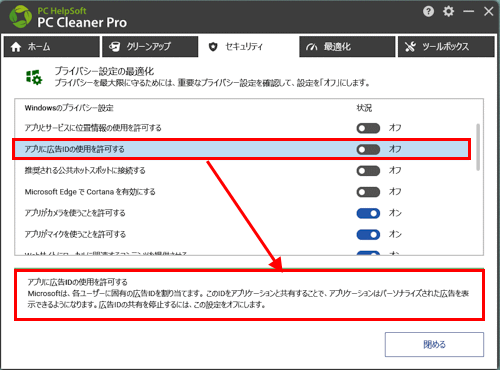Image resolution: width=500 pixels, height=370 pixels.
Task: Click the green privacy settings gear icon
Action: (34, 77)
